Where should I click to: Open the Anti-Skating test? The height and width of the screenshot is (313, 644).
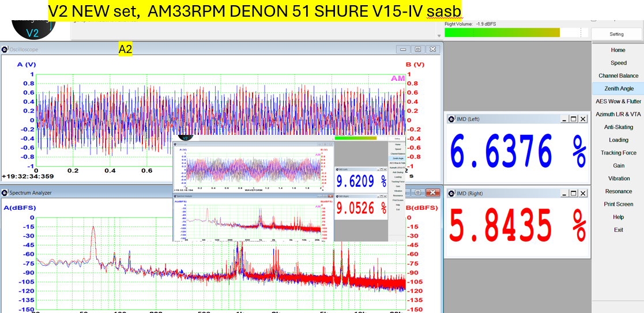[617, 127]
